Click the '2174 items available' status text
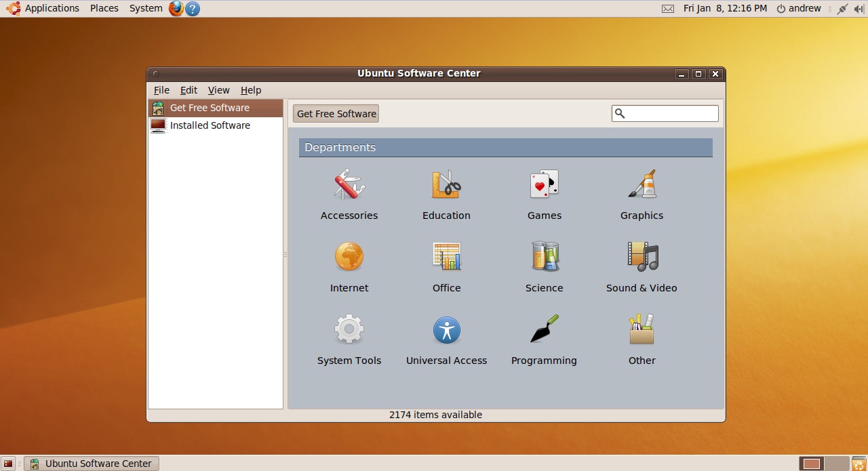 435,415
